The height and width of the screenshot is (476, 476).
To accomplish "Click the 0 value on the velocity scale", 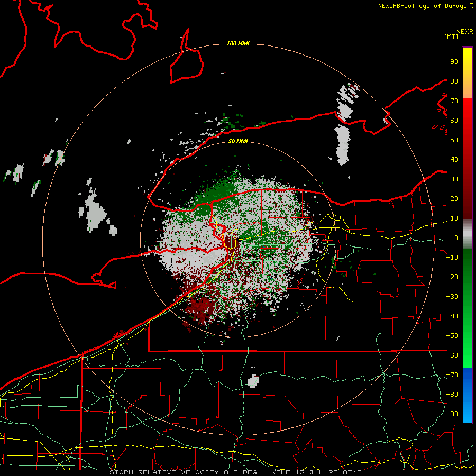I will 456,238.
